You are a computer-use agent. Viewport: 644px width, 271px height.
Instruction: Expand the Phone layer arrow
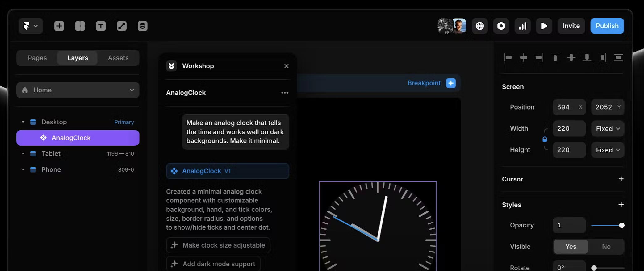pyautogui.click(x=23, y=170)
